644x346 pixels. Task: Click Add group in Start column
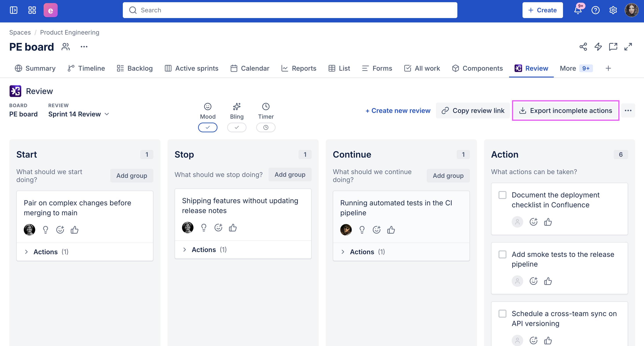coord(132,175)
